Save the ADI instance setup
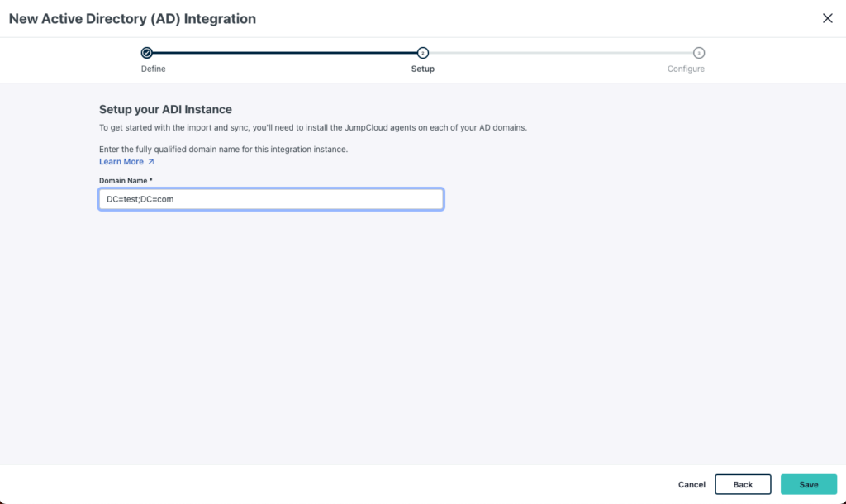 pyautogui.click(x=808, y=484)
